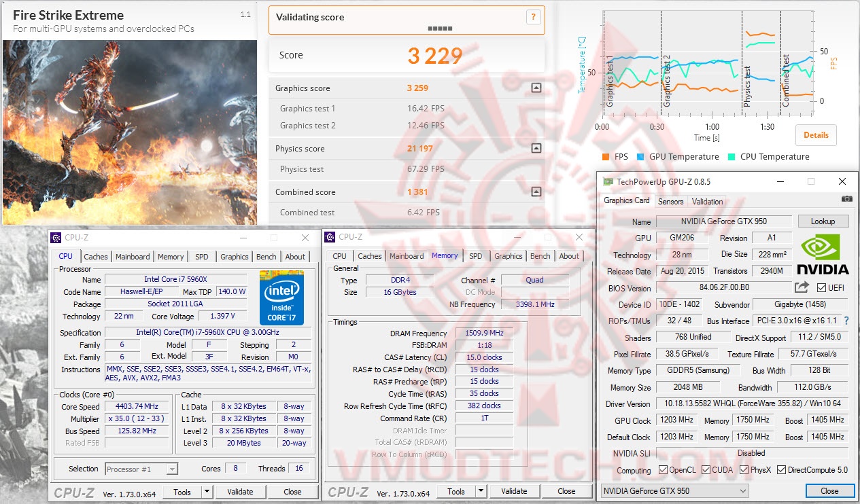Click the Memory CPU-Z window title icon
This screenshot has height=504, width=860.
(x=330, y=236)
